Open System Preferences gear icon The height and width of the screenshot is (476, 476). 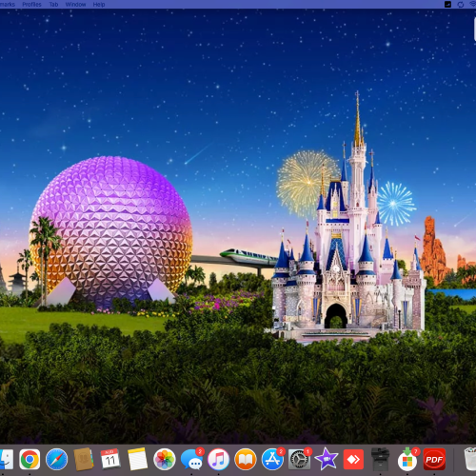point(299,459)
